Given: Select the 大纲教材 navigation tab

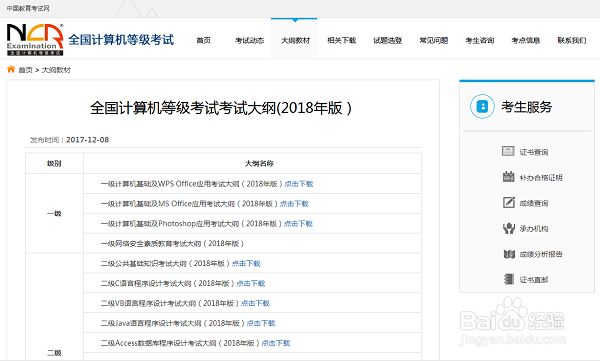Looking at the screenshot, I should pos(295,40).
